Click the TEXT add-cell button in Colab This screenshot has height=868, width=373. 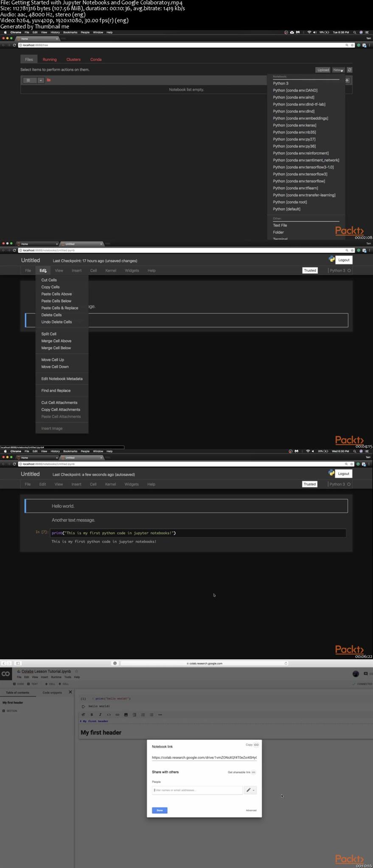point(33,684)
